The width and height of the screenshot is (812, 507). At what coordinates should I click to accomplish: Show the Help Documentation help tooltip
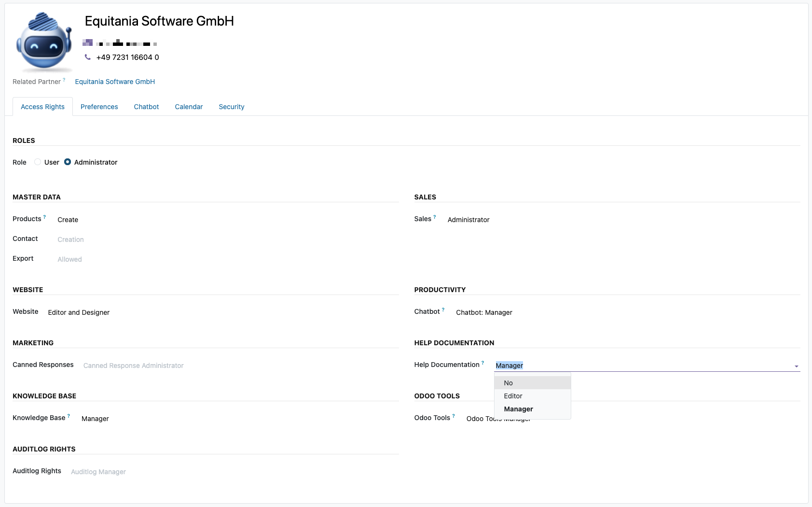click(x=483, y=363)
